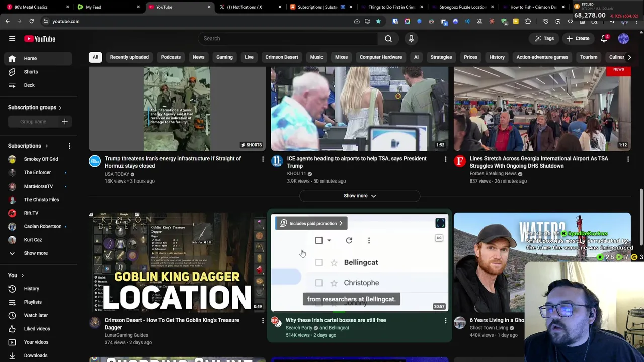Open more options for Georgia Airport video
The height and width of the screenshot is (362, 644).
point(628,159)
